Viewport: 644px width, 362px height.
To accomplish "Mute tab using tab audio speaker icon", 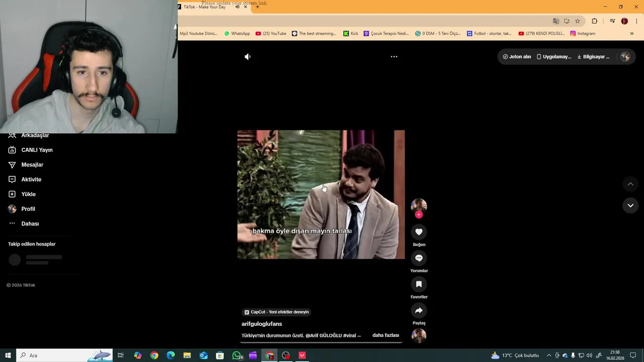I will (x=237, y=7).
